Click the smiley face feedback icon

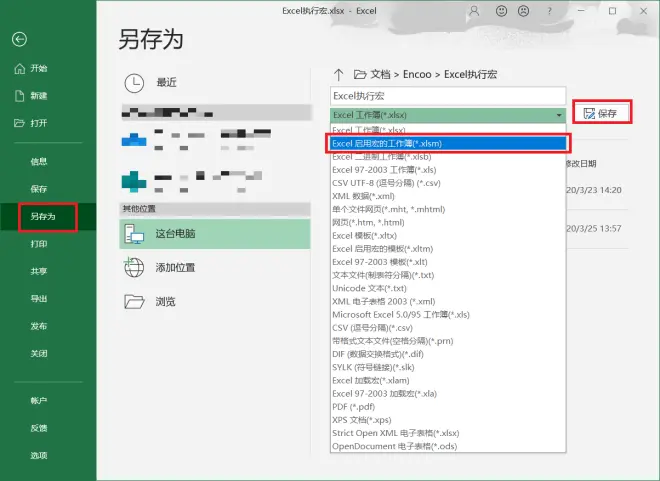(501, 11)
